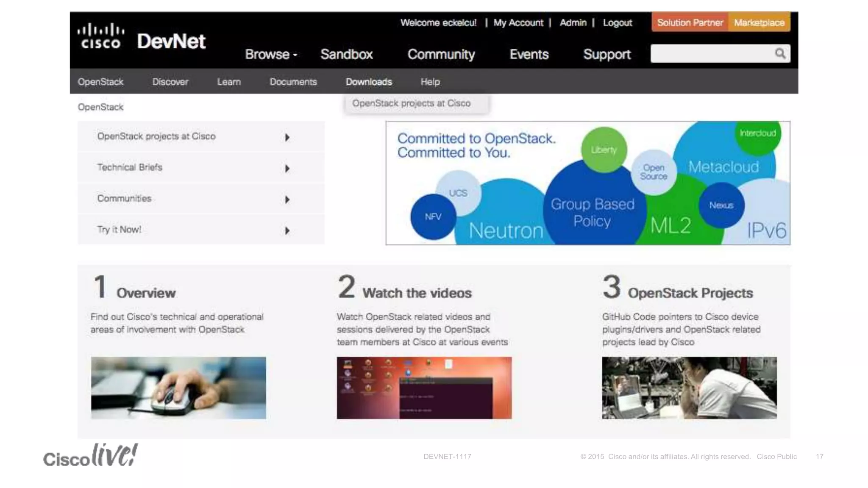
Task: Click the DevNet logo text
Action: point(171,42)
